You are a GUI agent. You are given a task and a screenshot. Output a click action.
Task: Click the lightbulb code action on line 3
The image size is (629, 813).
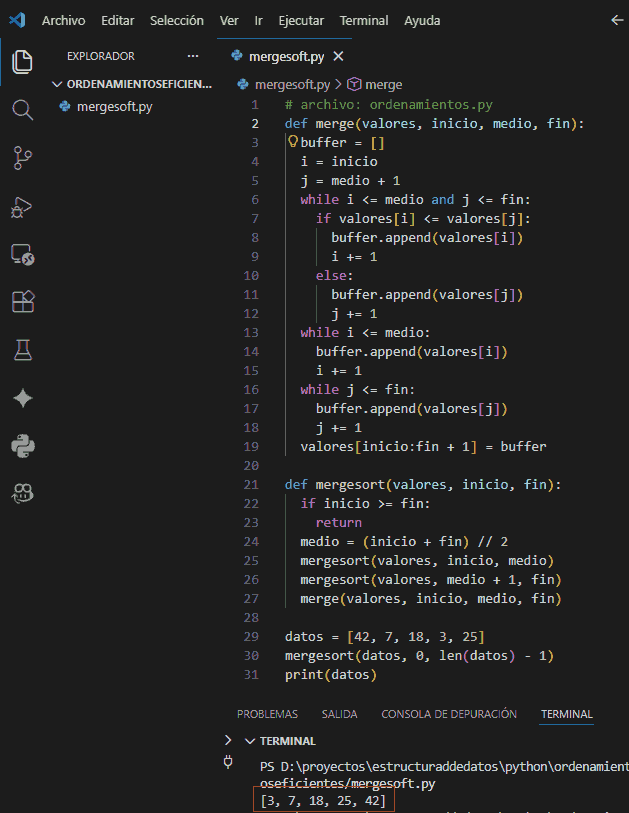coord(293,141)
